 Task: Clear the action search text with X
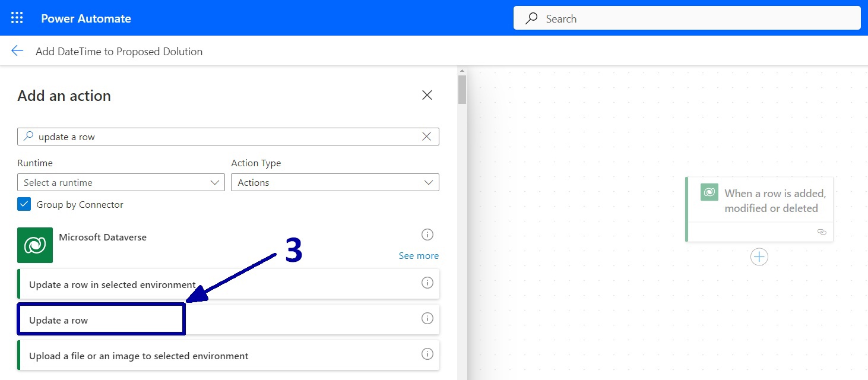[x=426, y=137]
